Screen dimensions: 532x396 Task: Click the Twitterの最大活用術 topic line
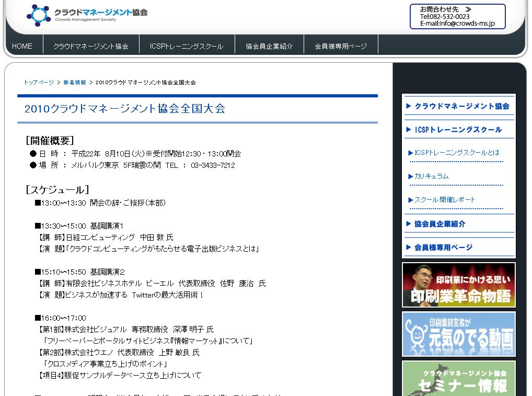tap(121, 295)
